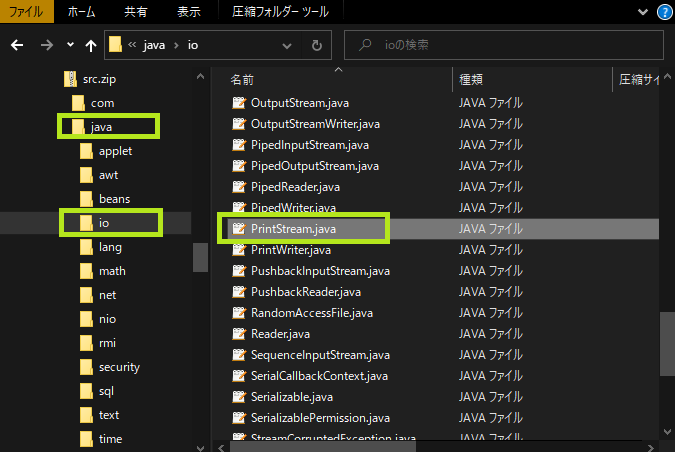This screenshot has width=675, height=452.
Task: Open recent locations dropdown arrow
Action: pyautogui.click(x=70, y=45)
